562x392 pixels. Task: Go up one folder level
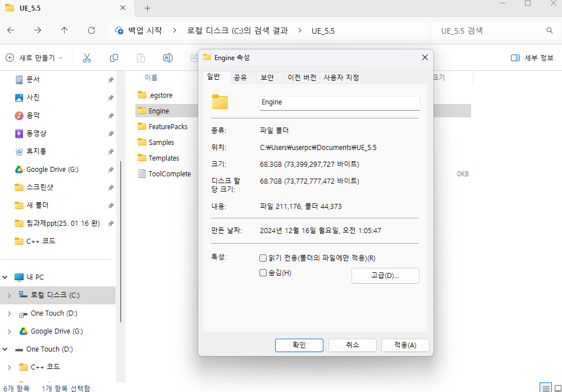tap(65, 30)
